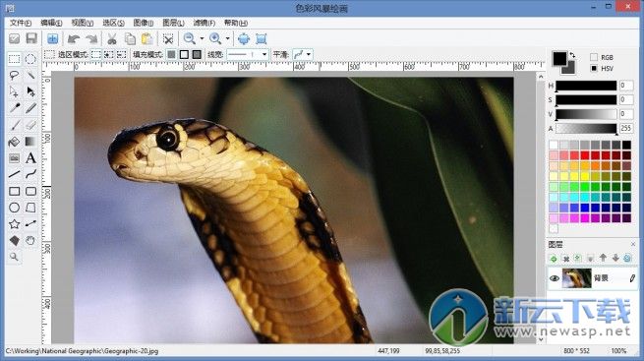Select the paintbrush tool
Viewport: 644px width, 361px height.
coord(15,125)
